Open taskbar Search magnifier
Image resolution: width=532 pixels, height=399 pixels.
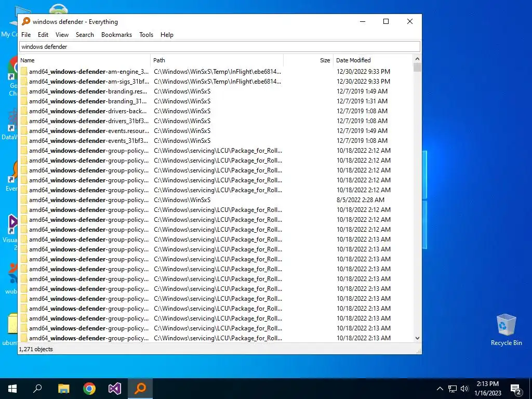tap(37, 389)
